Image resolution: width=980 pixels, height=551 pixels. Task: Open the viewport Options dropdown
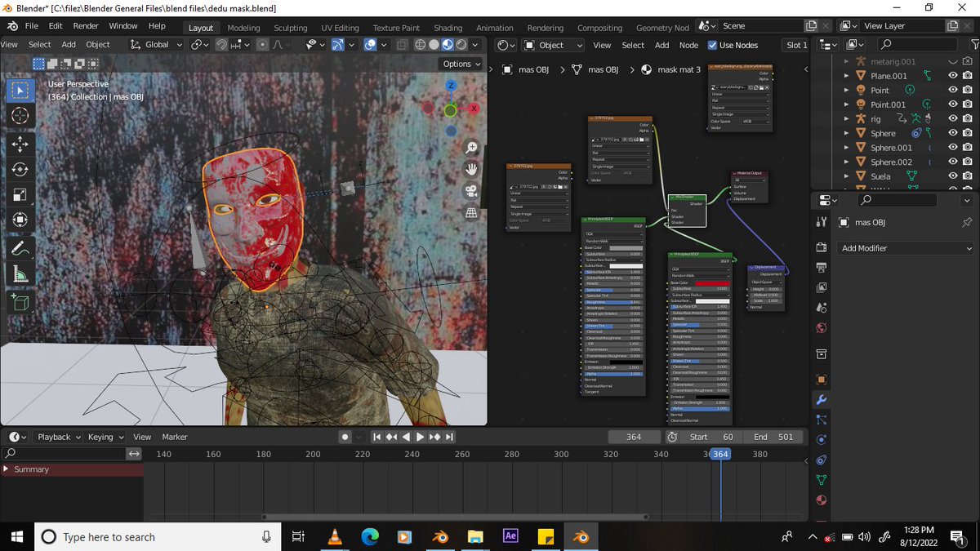[461, 64]
